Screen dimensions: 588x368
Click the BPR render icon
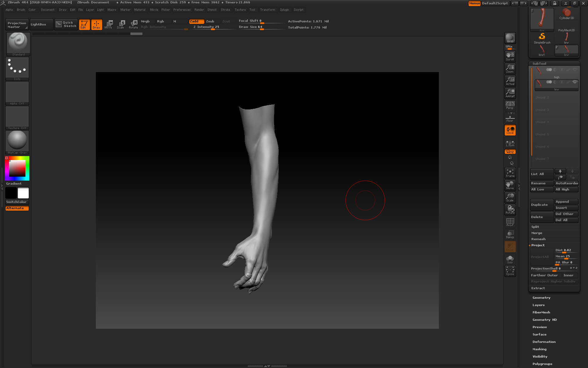[x=510, y=38]
